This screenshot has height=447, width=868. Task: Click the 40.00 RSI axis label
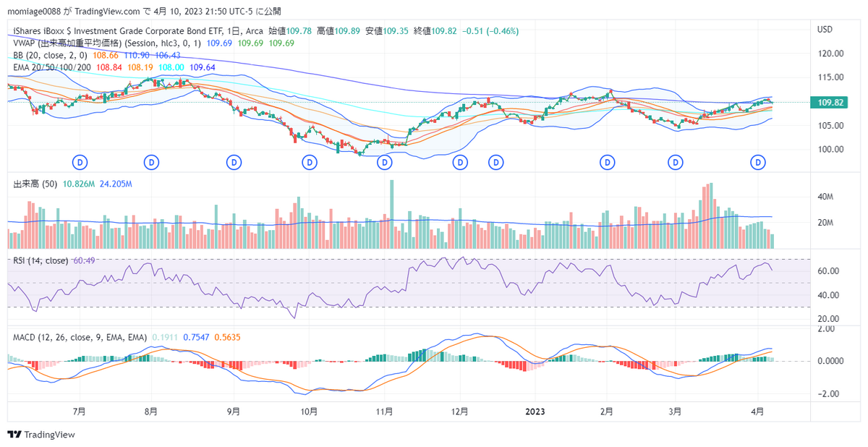pos(828,295)
